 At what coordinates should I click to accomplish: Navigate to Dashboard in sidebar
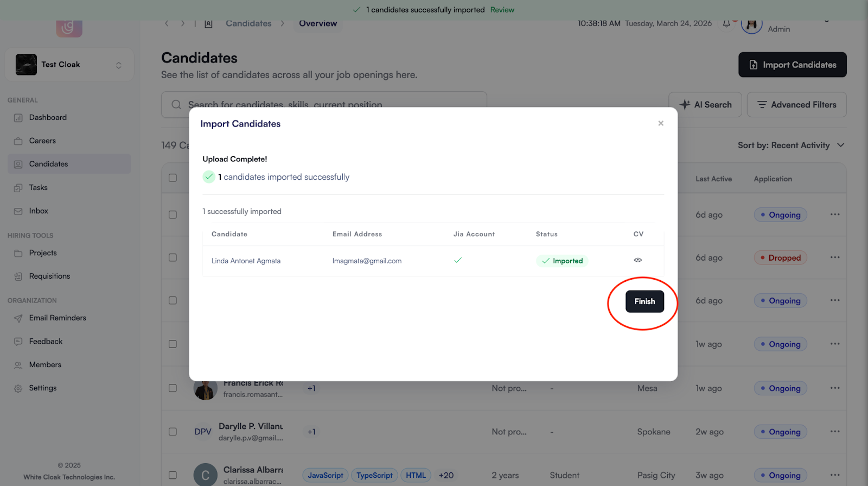tap(48, 118)
